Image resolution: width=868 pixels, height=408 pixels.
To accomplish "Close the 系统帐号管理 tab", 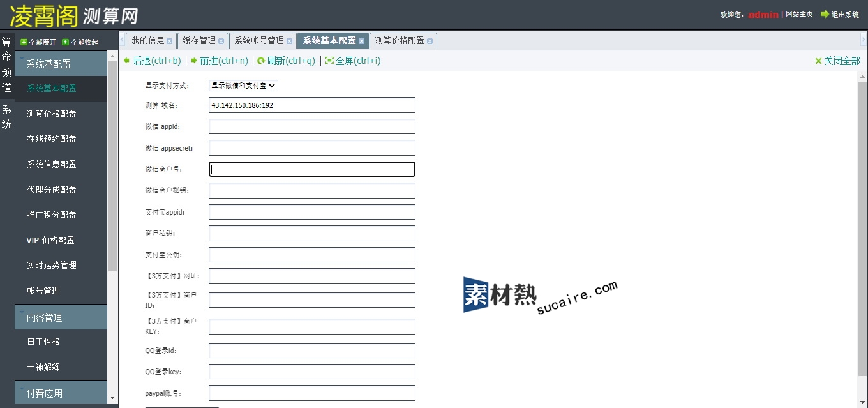I will (290, 42).
